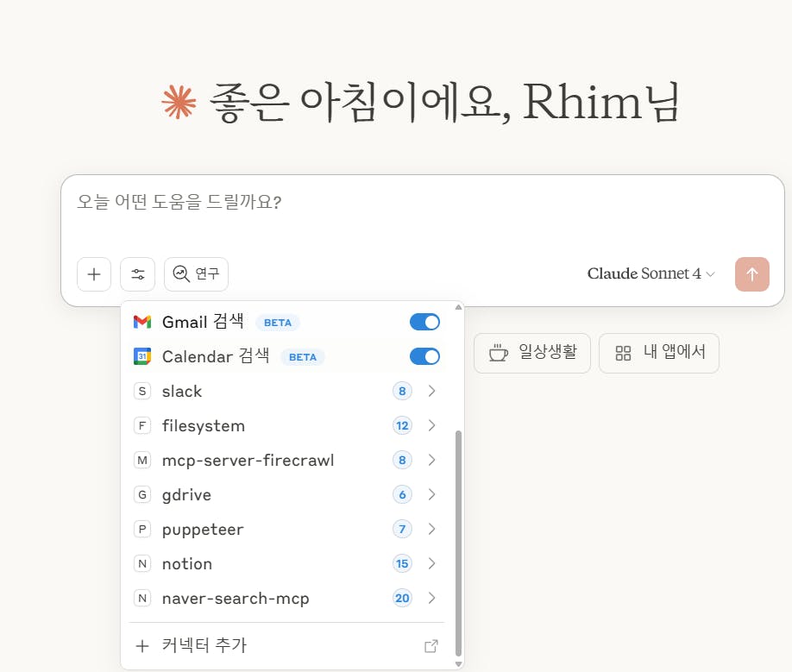Expand the mcp-server-firecrawl chevron
Viewport: 792px width, 672px height.
(x=431, y=461)
